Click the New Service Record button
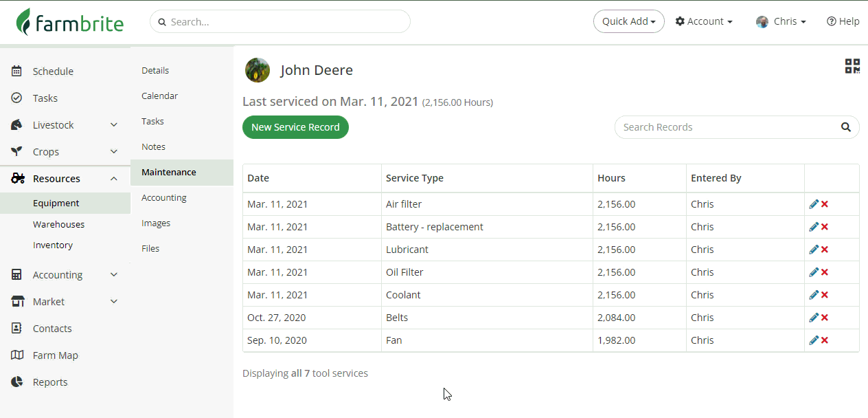Image resolution: width=868 pixels, height=418 pixels. 295,127
